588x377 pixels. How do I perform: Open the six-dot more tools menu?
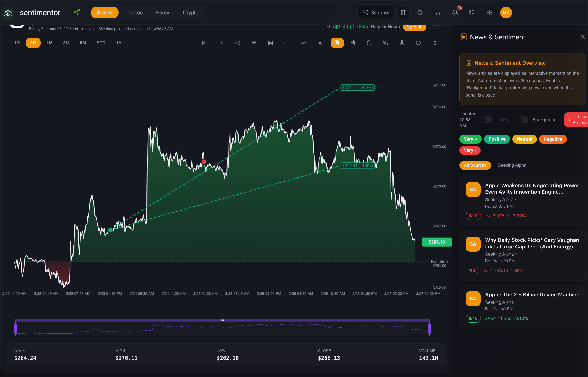tap(435, 43)
